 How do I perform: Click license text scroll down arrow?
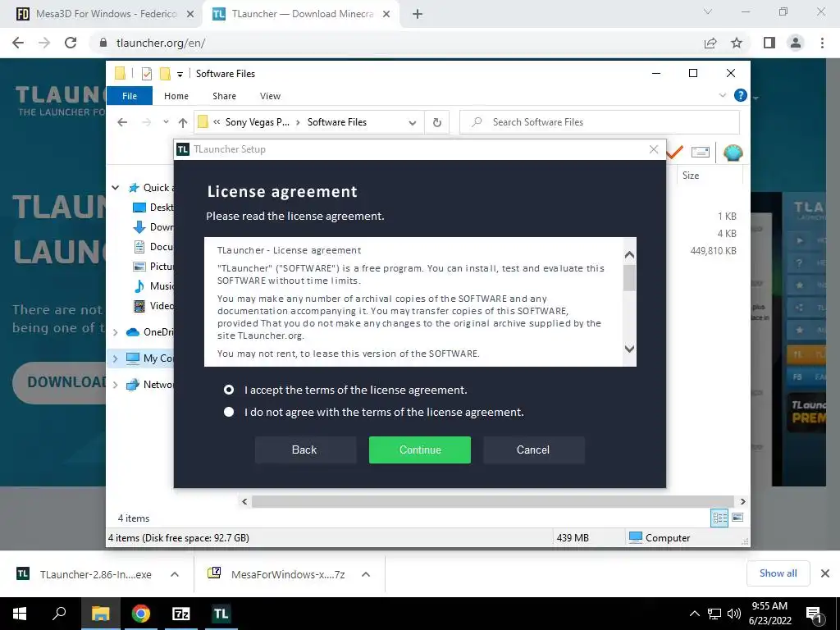point(629,349)
